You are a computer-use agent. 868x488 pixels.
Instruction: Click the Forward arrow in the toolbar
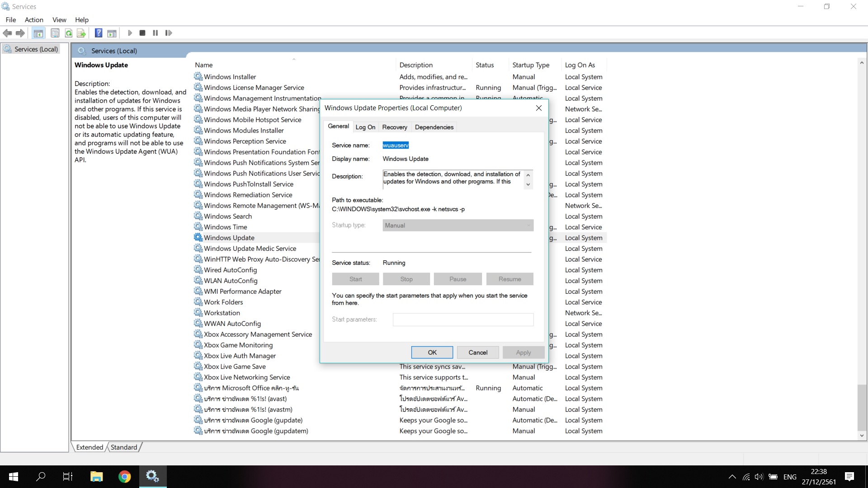click(x=20, y=33)
